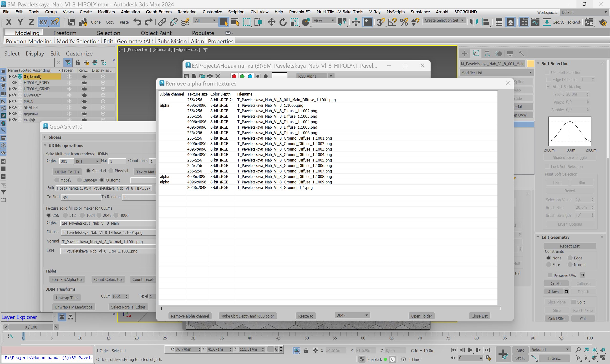The height and width of the screenshot is (364, 610).
Task: Switch to the Object Paint ribbon tab
Action: pos(156,33)
